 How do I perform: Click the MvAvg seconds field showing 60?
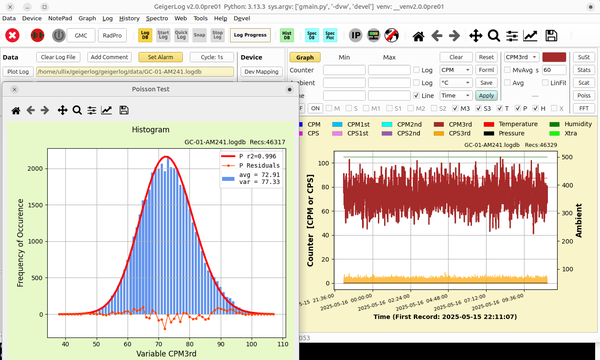click(554, 70)
